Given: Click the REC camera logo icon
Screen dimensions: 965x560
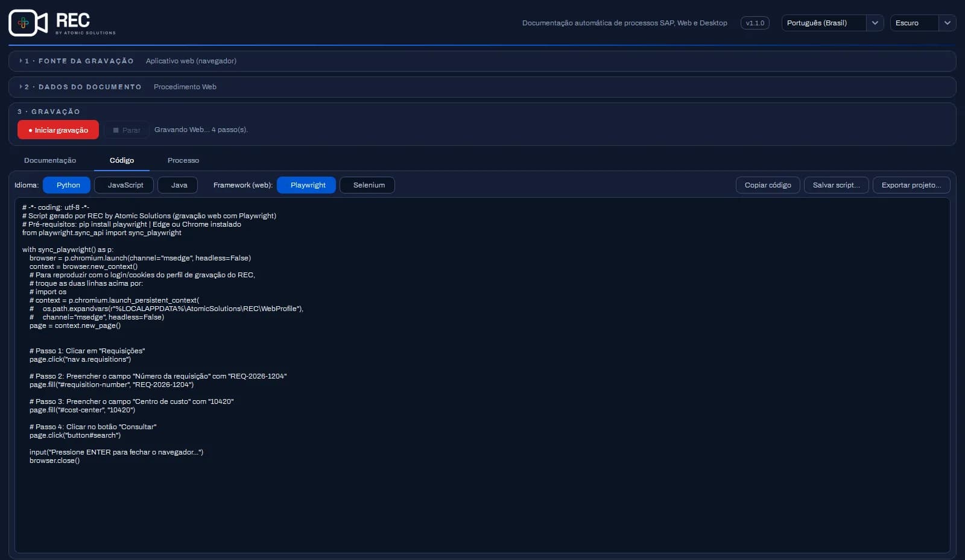Looking at the screenshot, I should 28,23.
